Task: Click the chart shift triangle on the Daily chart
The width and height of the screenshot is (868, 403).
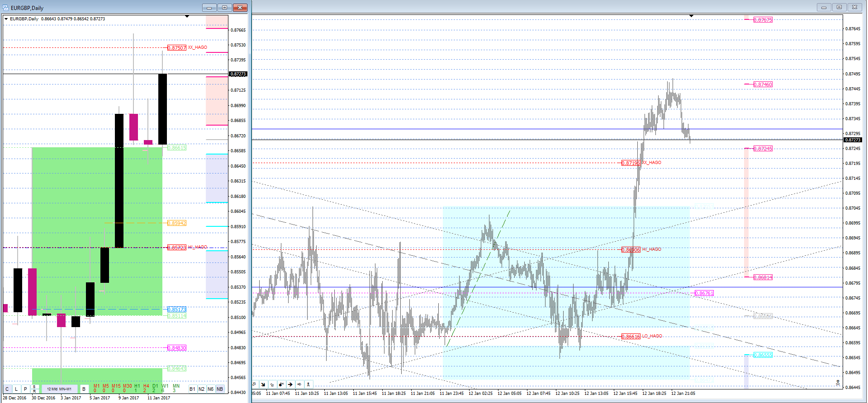Action: click(187, 16)
